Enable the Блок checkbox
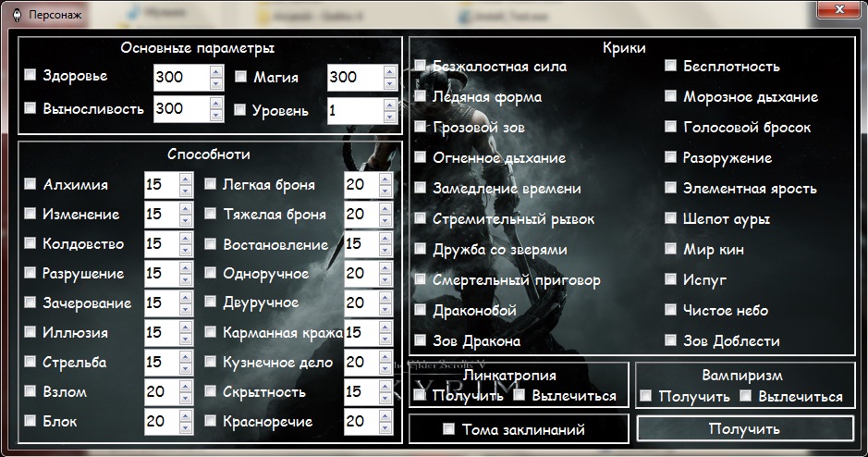This screenshot has width=868, height=457. coord(31,420)
